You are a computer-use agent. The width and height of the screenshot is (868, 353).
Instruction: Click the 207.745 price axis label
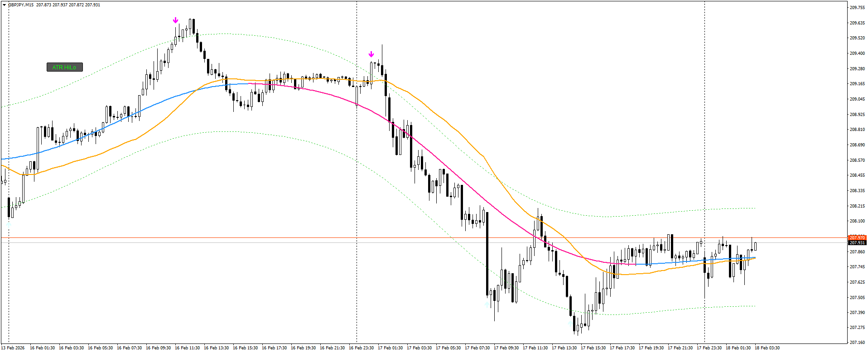pyautogui.click(x=857, y=267)
